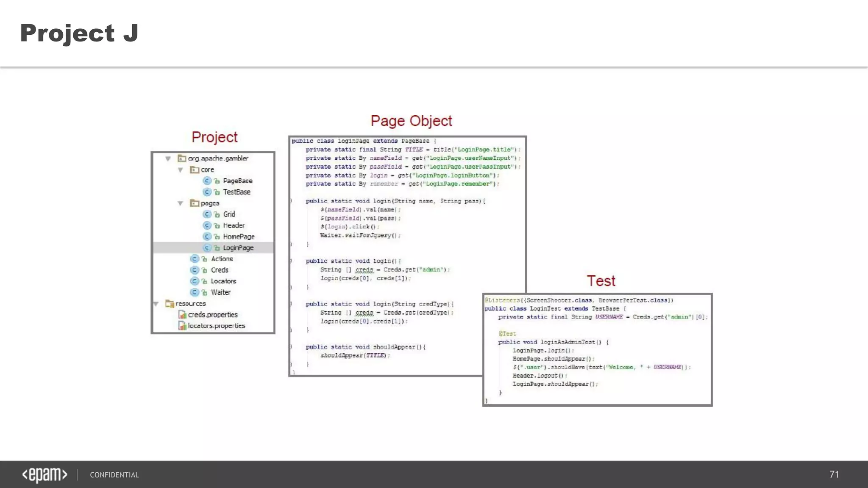Click the class icon next to HomePage

point(207,236)
